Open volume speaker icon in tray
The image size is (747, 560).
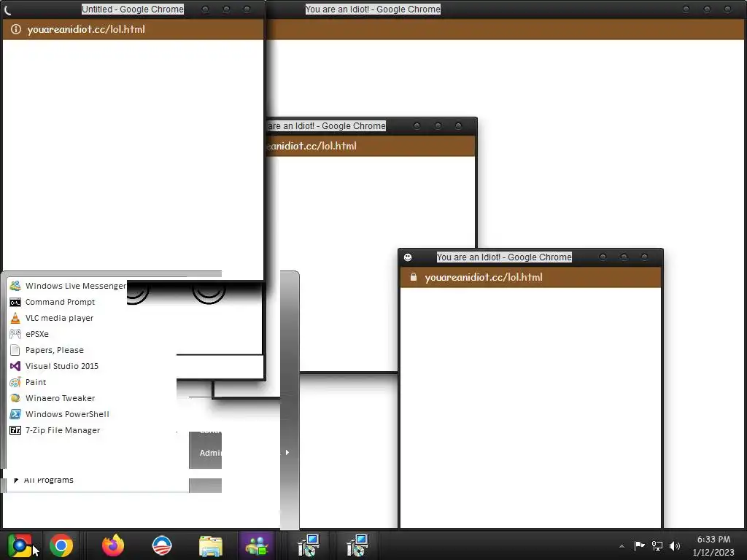tap(675, 545)
